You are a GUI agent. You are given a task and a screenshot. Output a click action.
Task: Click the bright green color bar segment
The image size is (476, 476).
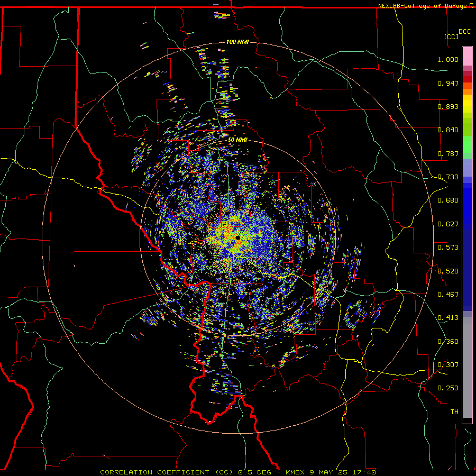point(467,144)
